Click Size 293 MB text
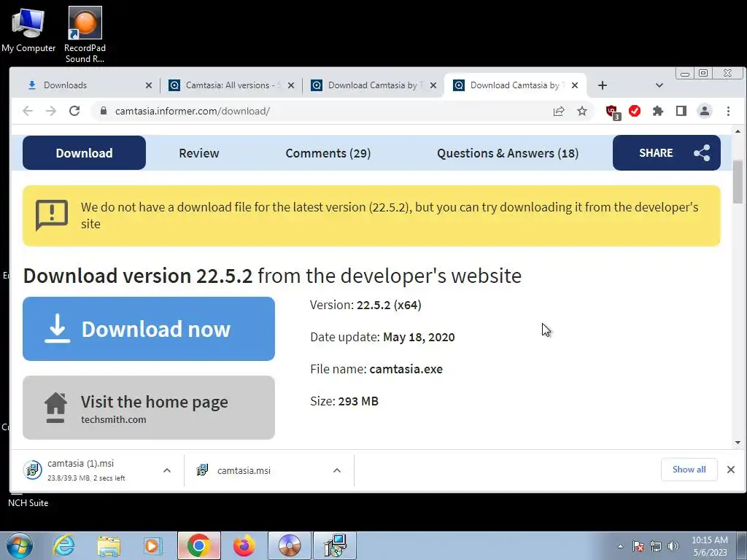 (x=344, y=401)
